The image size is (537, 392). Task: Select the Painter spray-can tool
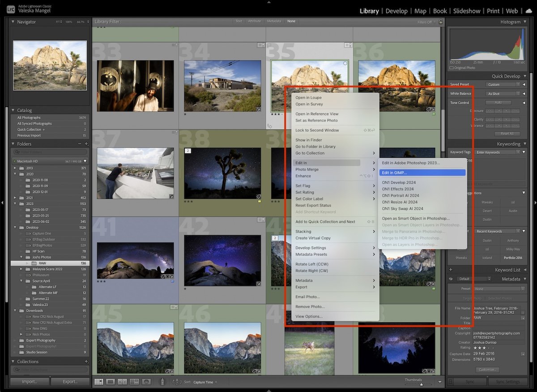[162, 381]
